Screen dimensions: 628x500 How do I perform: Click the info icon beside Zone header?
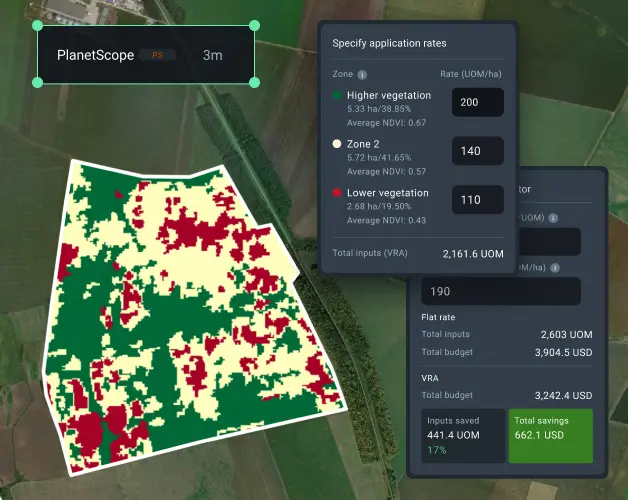click(x=362, y=74)
